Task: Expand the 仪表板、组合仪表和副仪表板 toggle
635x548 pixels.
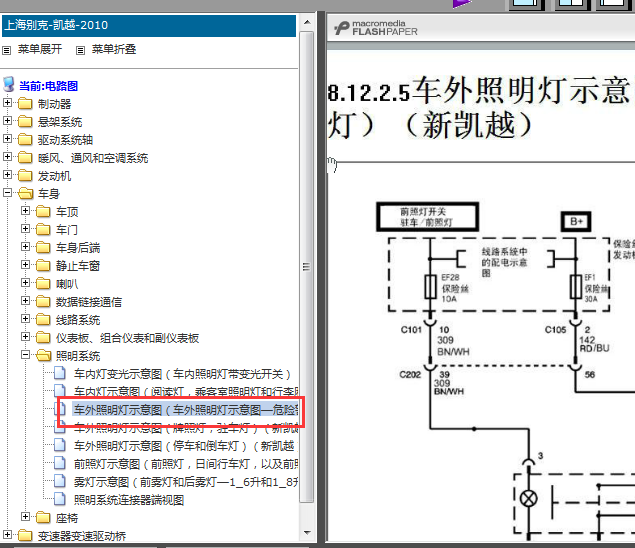Action: 25,337
